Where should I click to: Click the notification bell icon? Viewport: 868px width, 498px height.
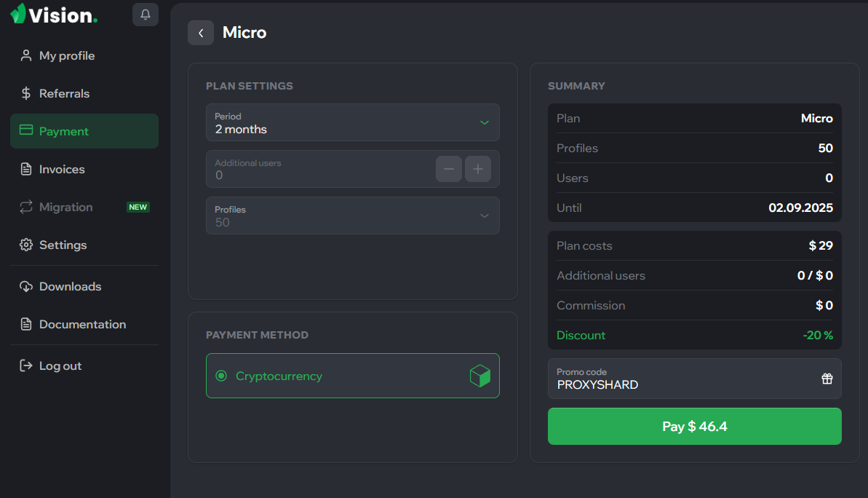pos(146,15)
